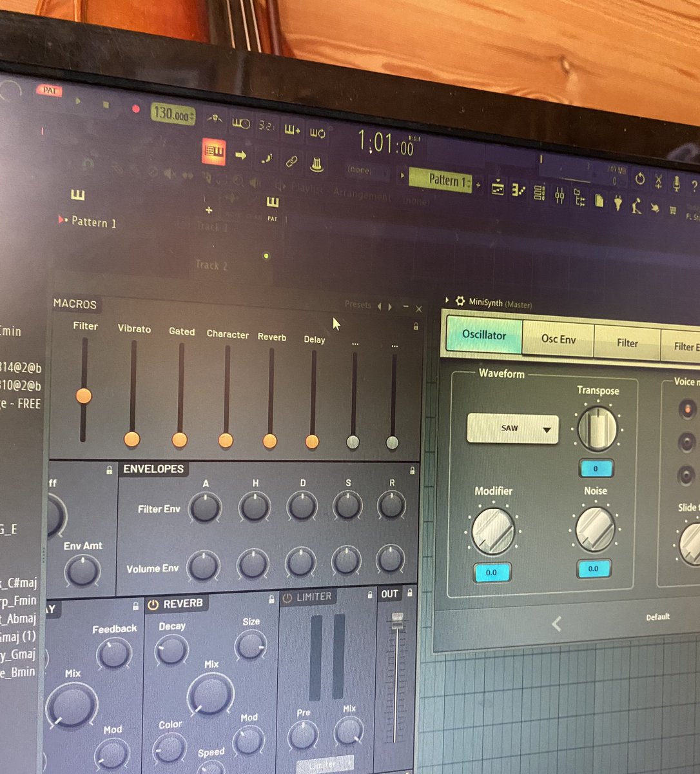700x774 pixels.
Task: Click the Reverb Decay knob
Action: [x=171, y=650]
